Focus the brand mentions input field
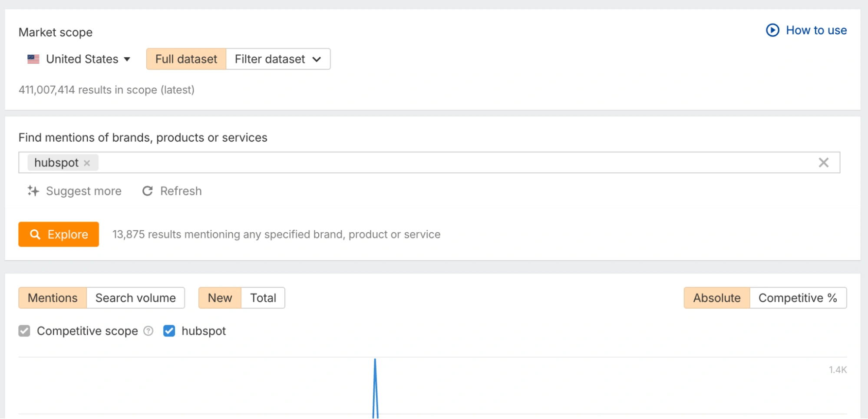 [429, 163]
